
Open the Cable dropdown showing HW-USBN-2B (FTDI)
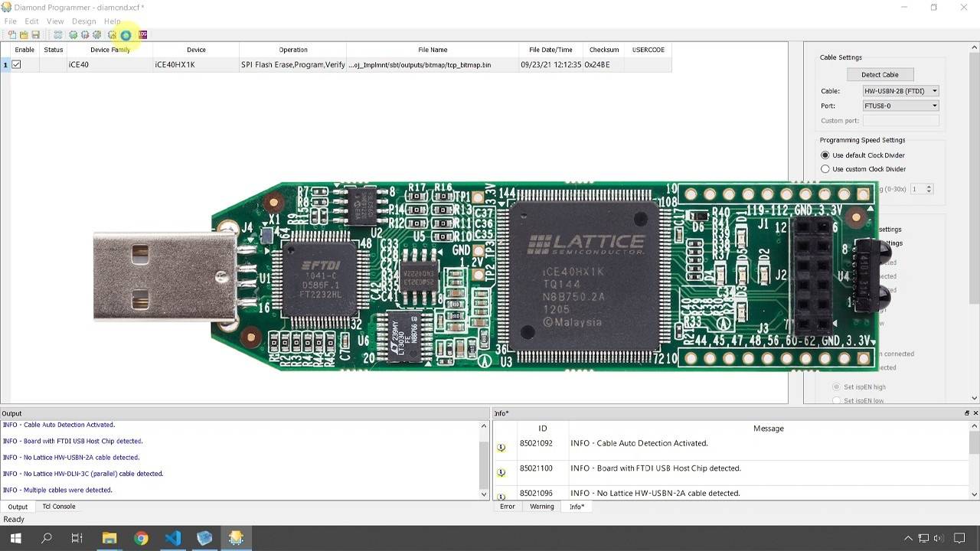900,91
